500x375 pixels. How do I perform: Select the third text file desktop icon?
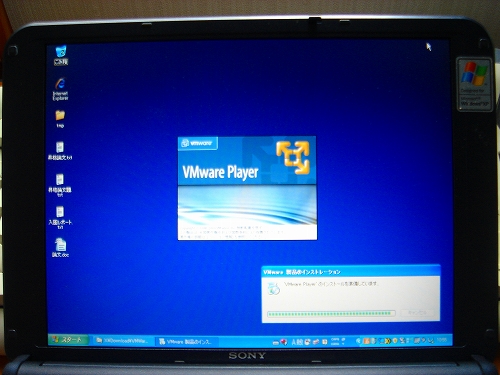click(x=60, y=151)
